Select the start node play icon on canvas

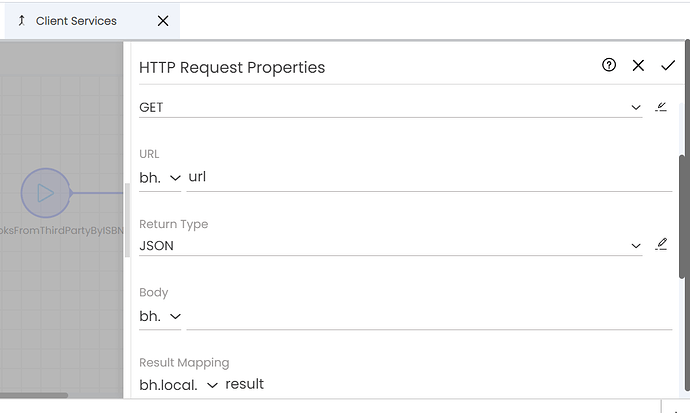46,193
